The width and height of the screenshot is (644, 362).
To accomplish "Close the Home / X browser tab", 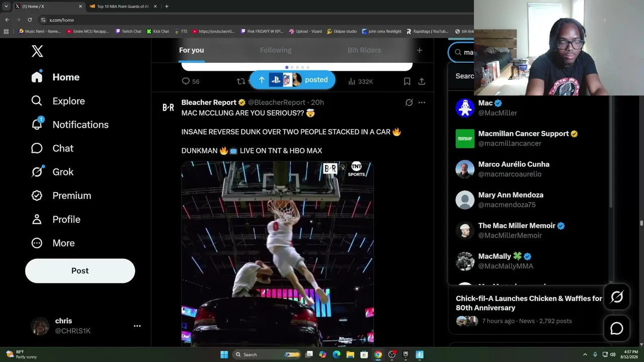I will 80,7.
